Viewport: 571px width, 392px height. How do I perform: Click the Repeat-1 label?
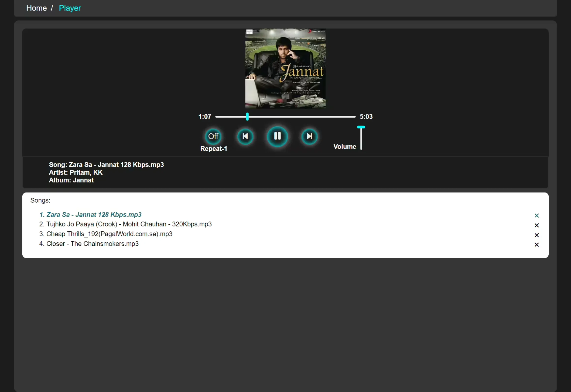pyautogui.click(x=214, y=149)
